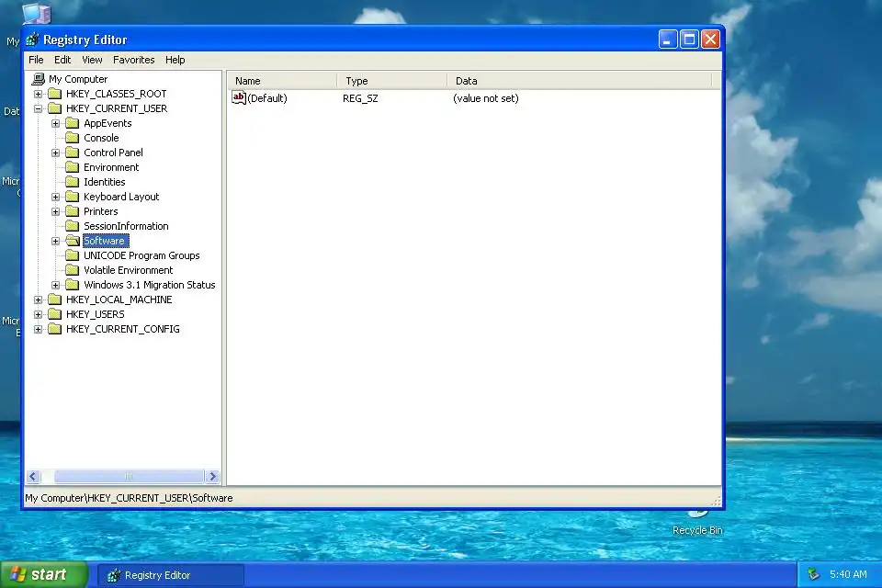Click the Control Panel folder icon
882x588 pixels.
72,152
